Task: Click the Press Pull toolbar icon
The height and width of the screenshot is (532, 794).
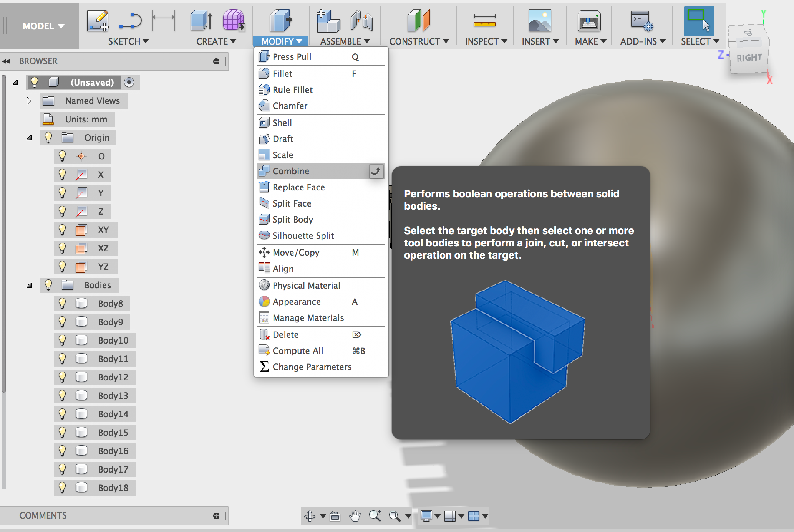Action: [x=281, y=21]
